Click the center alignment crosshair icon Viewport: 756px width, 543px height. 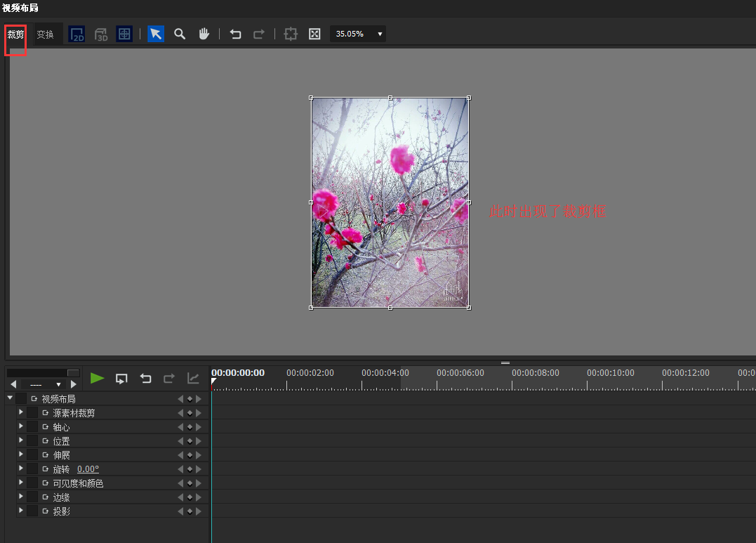pos(291,34)
